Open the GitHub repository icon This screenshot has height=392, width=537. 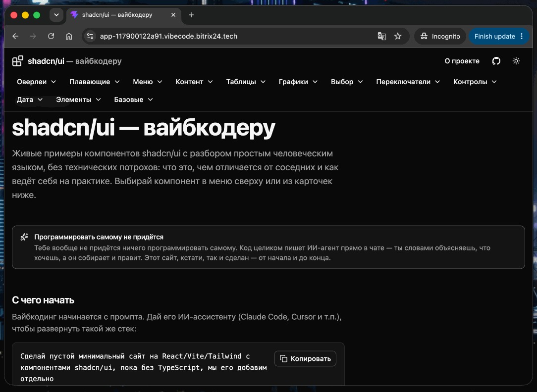(x=496, y=61)
